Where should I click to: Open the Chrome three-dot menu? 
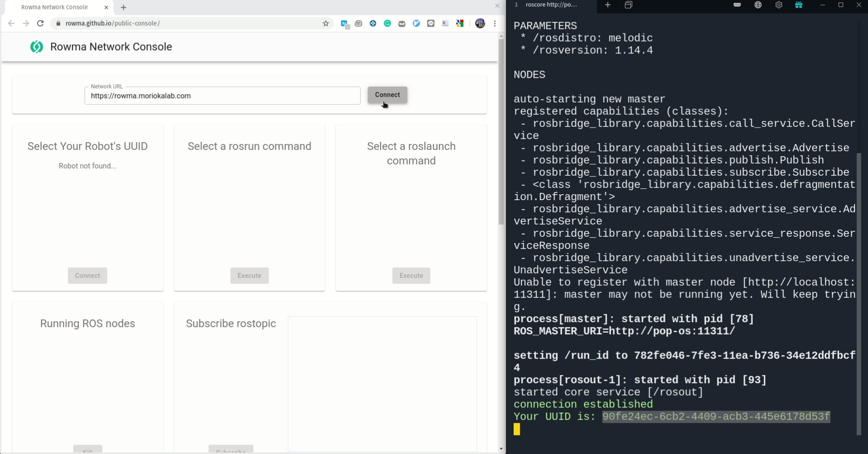[495, 23]
